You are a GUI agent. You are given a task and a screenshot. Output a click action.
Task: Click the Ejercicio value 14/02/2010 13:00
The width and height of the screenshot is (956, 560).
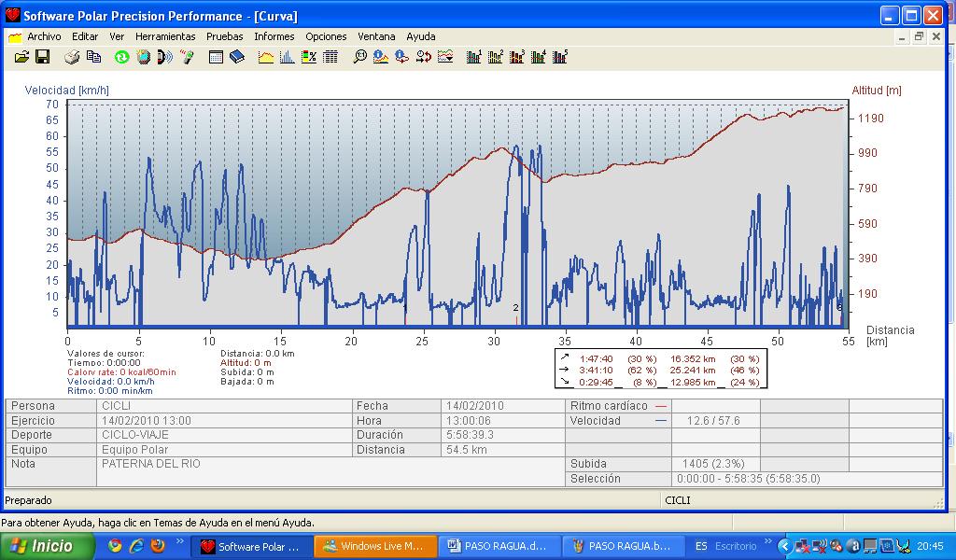pos(147,421)
